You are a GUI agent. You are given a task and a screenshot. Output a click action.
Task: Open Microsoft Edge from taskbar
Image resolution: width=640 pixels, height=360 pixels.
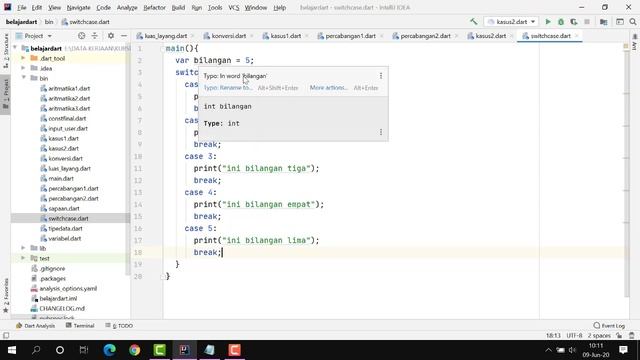(109, 350)
